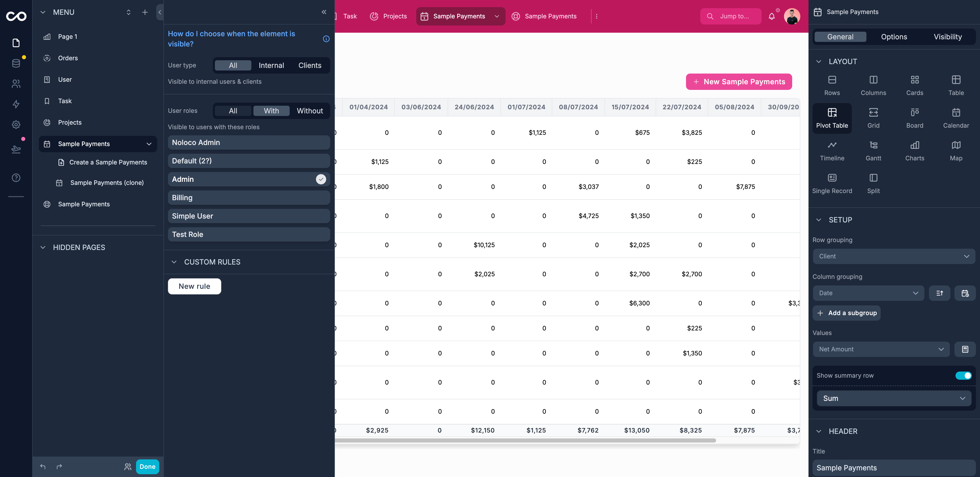Open the Column grouping Date dropdown
Image resolution: width=980 pixels, height=477 pixels.
pos(868,293)
